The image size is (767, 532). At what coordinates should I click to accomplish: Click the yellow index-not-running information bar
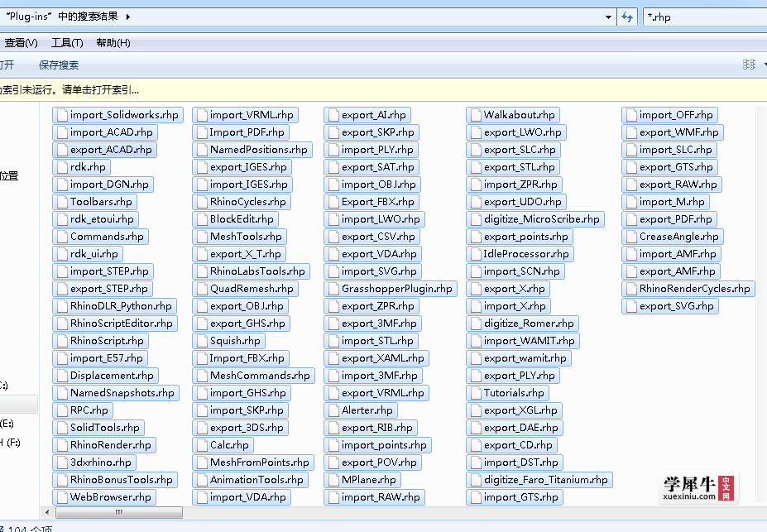coord(384,90)
